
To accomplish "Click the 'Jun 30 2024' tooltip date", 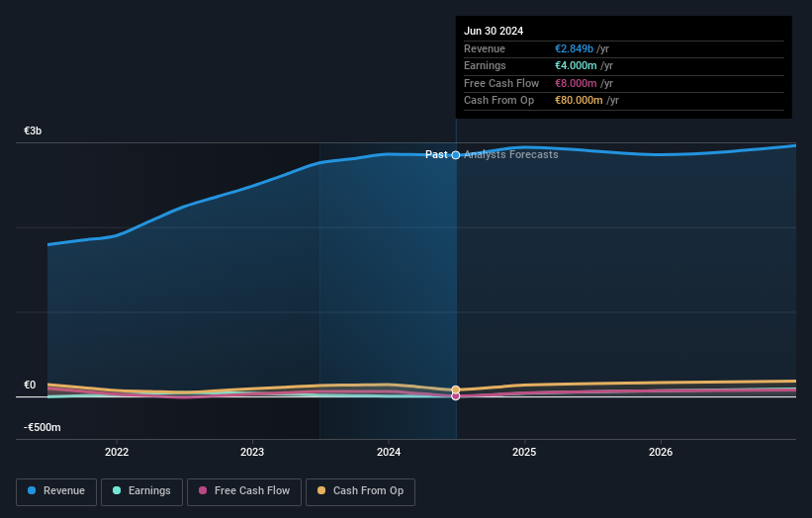I will 494,31.
